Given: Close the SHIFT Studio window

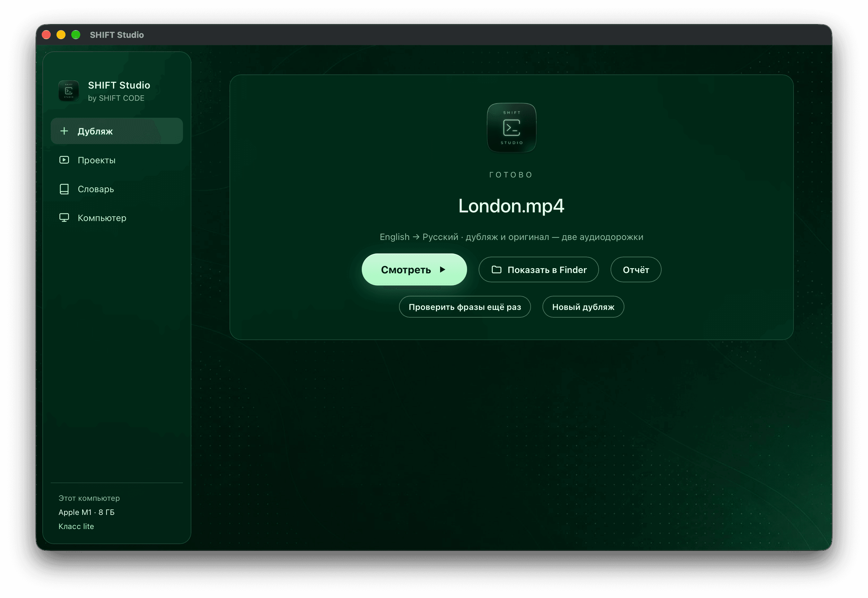Looking at the screenshot, I should 46,35.
